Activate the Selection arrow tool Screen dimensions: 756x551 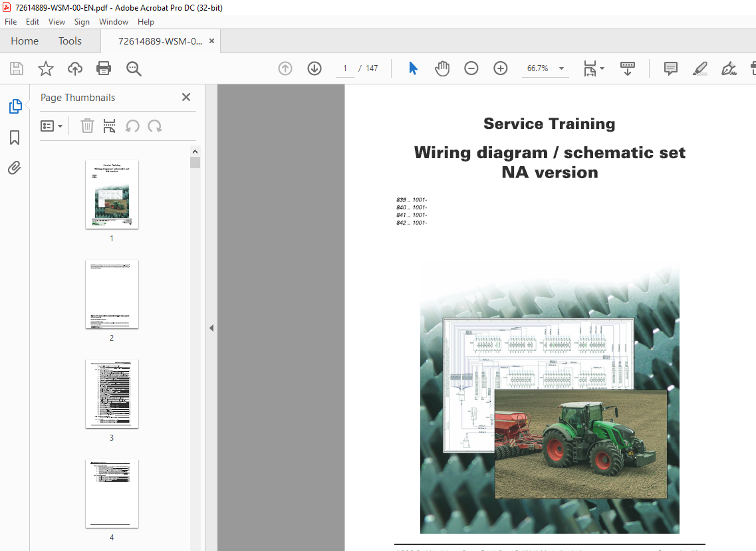click(x=413, y=68)
